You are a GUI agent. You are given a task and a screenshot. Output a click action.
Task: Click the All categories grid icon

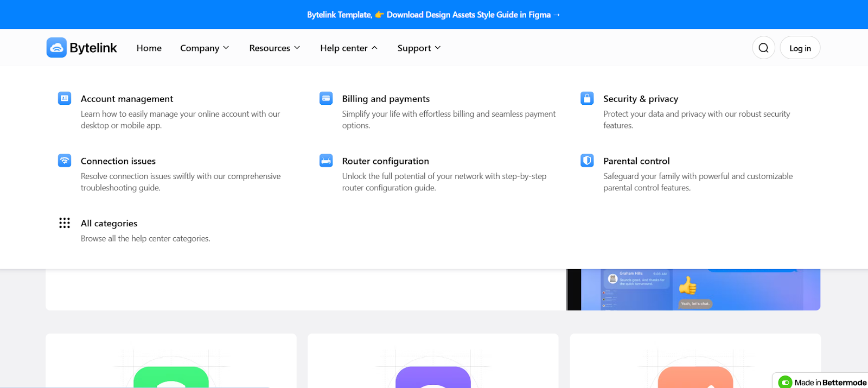click(x=65, y=223)
